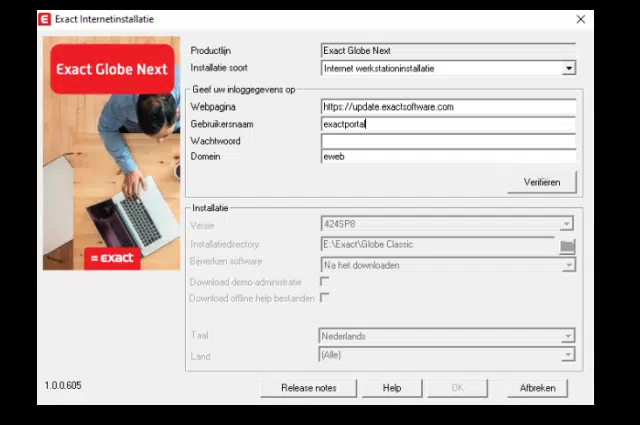The width and height of the screenshot is (640, 425).
Task: Click the 'Geef uw inloggegevens op' group title
Action: (244, 89)
